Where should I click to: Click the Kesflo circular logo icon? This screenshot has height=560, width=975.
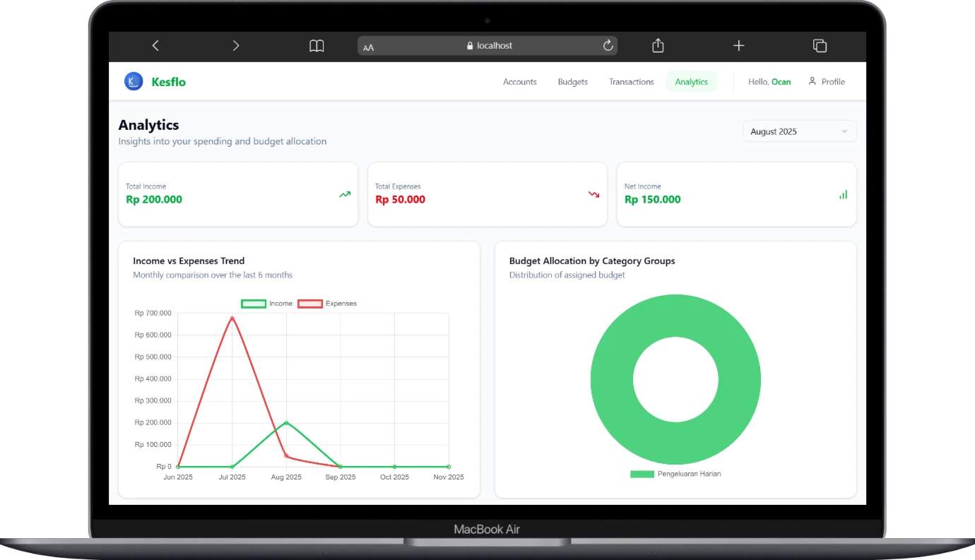point(134,81)
